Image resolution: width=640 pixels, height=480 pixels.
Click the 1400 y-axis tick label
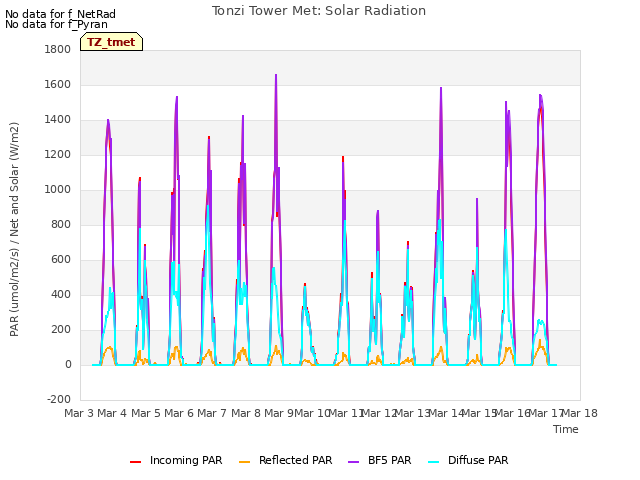[x=58, y=120]
